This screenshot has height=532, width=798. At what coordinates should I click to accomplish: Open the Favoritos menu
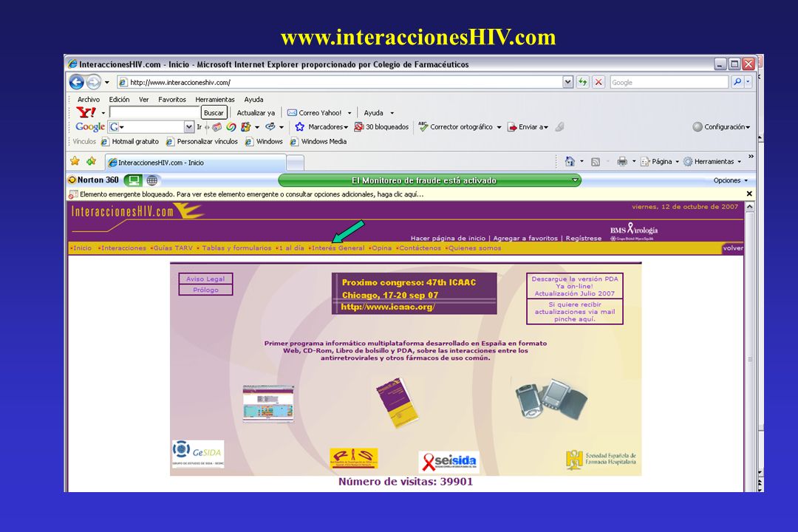172,99
